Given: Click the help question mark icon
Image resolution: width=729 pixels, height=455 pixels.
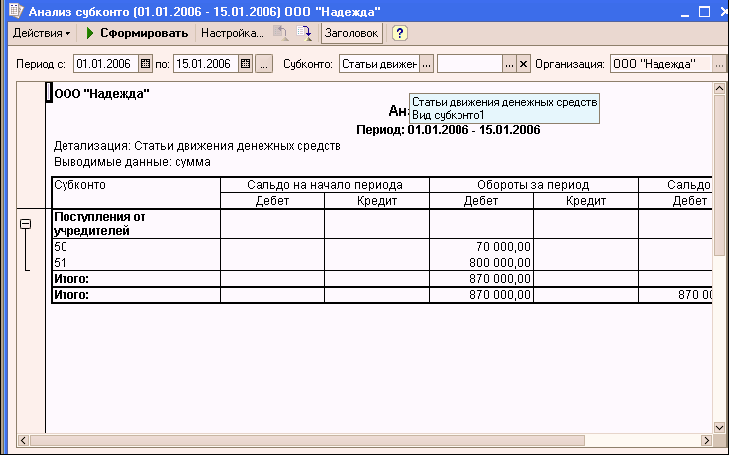Looking at the screenshot, I should tap(399, 33).
